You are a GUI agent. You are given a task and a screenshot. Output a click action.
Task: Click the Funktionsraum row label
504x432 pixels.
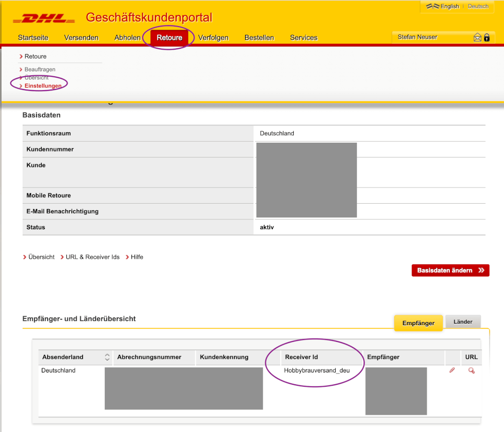tap(49, 133)
